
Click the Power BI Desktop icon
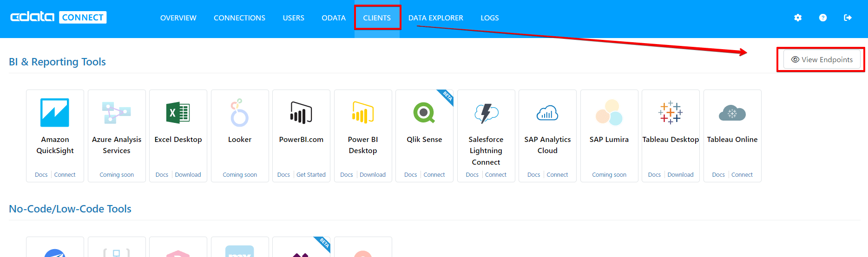tap(363, 113)
